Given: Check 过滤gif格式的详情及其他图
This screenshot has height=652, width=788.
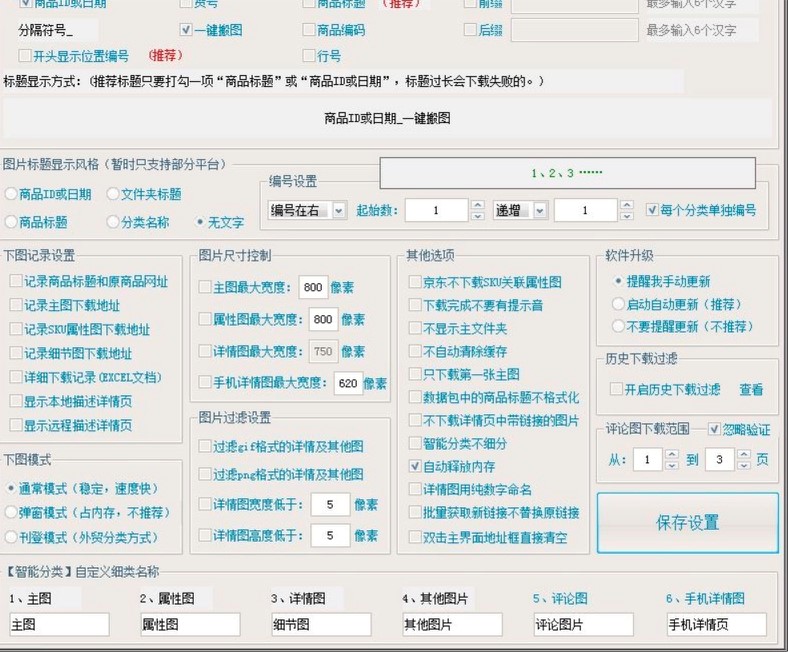Looking at the screenshot, I should click(205, 446).
